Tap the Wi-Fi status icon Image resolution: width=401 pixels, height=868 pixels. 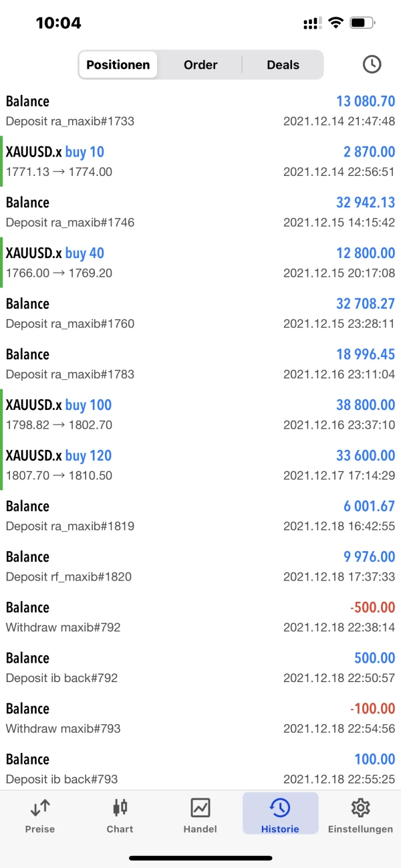[335, 23]
